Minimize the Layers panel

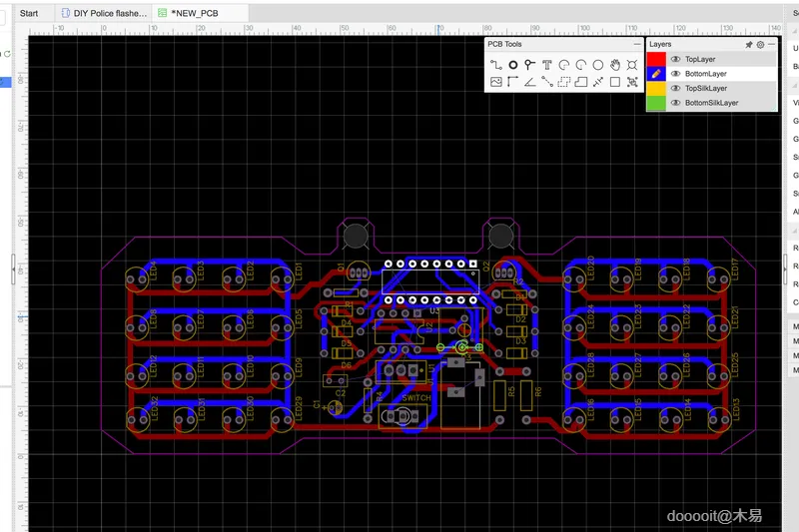[x=771, y=45]
